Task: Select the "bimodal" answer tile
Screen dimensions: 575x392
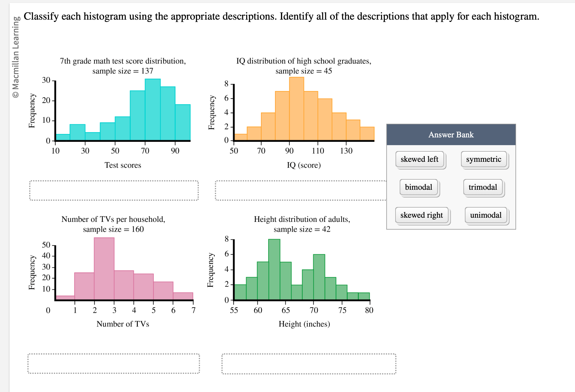Action: 418,187
